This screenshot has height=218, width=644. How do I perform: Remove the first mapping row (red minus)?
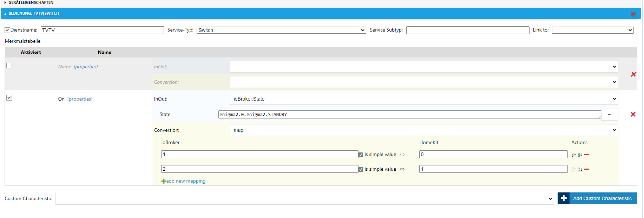point(586,155)
